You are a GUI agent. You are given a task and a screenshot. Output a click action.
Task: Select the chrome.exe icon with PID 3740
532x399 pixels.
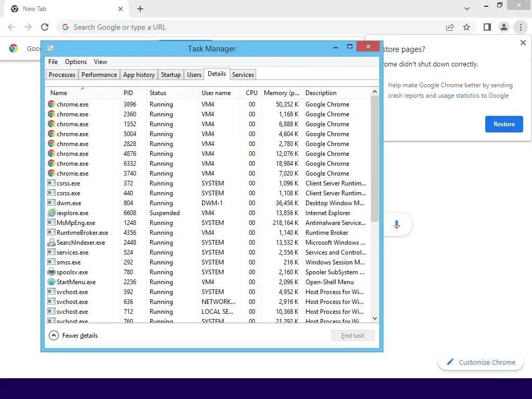click(x=51, y=173)
